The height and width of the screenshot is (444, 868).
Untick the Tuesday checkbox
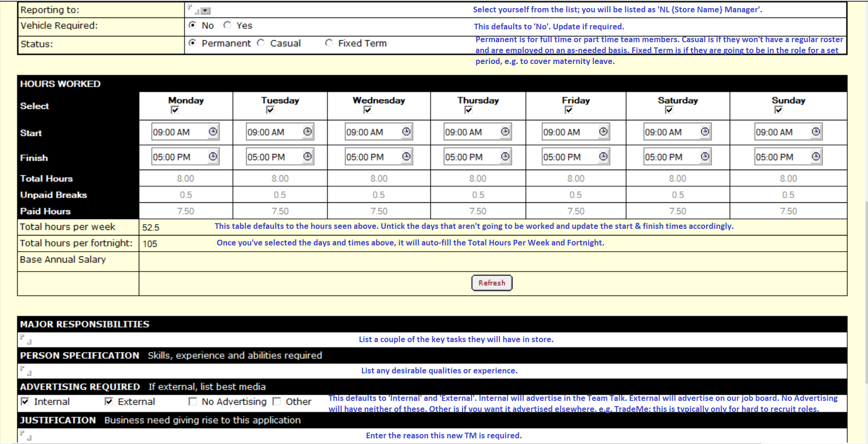point(270,110)
